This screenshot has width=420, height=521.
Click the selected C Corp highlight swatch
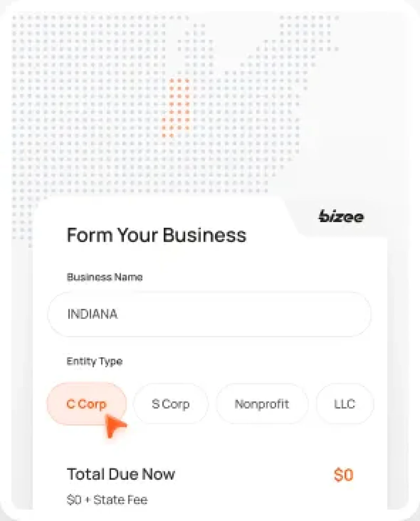coord(87,404)
